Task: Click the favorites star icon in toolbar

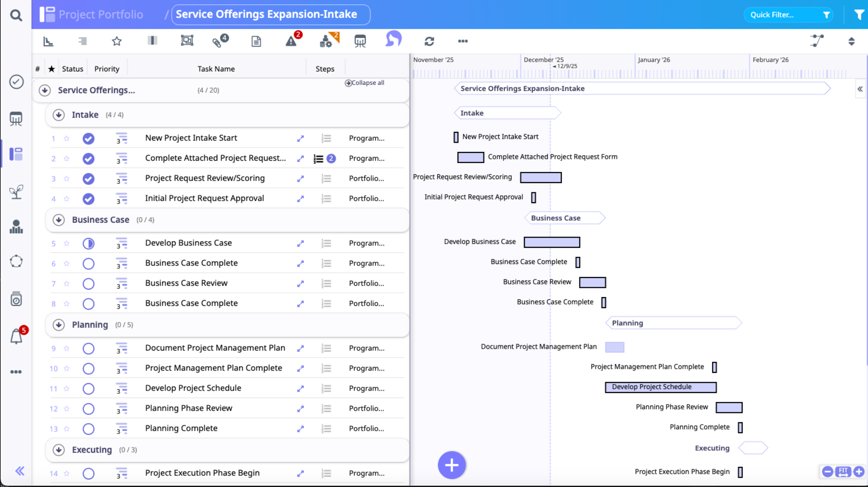Action: pyautogui.click(x=117, y=41)
